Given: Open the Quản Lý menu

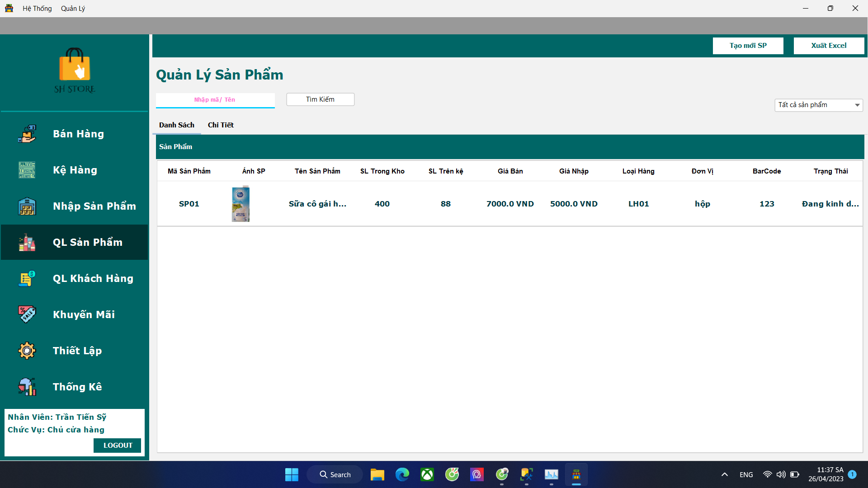Looking at the screenshot, I should click(x=73, y=8).
